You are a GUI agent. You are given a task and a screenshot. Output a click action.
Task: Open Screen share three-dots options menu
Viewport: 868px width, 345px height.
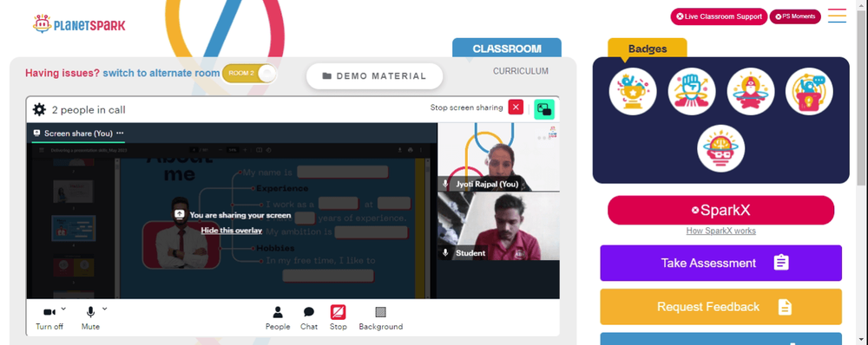[x=120, y=133]
